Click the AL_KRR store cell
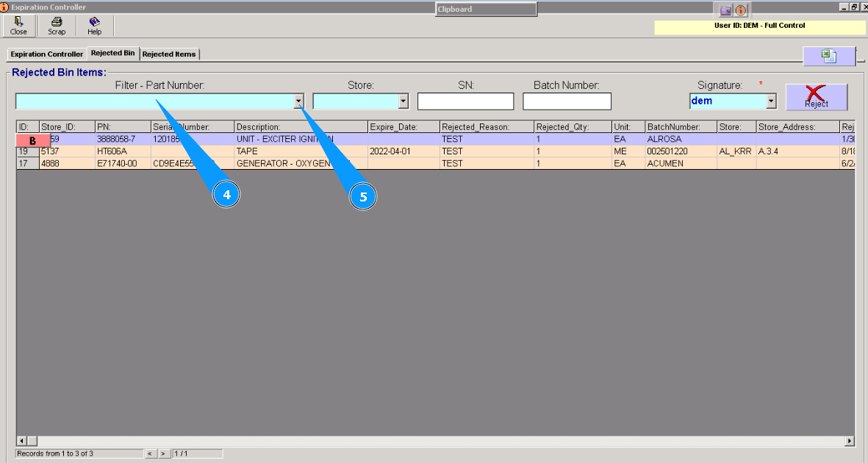The height and width of the screenshot is (463, 868). (736, 151)
